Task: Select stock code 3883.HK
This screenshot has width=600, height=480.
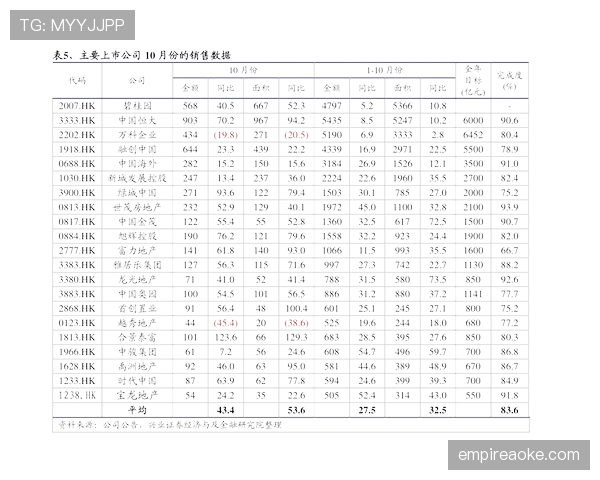Action: [x=77, y=294]
